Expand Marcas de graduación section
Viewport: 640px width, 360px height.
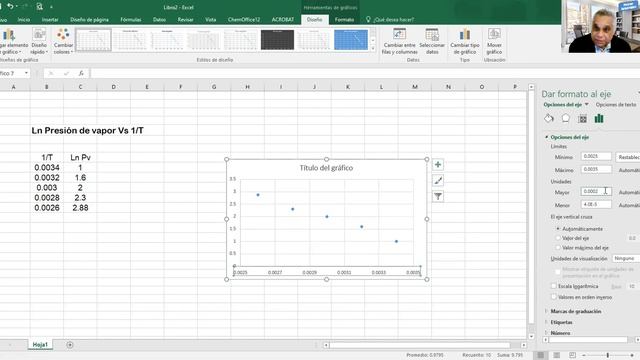coord(547,311)
